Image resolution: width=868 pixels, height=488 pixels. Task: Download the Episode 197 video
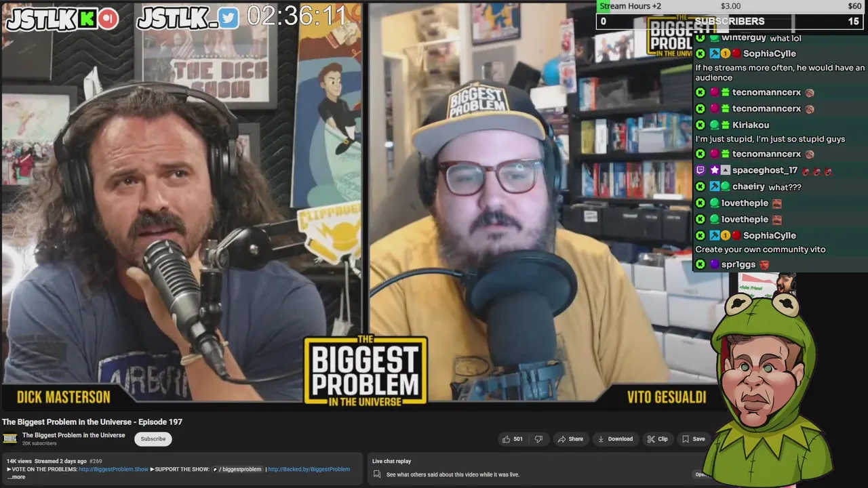click(x=614, y=439)
